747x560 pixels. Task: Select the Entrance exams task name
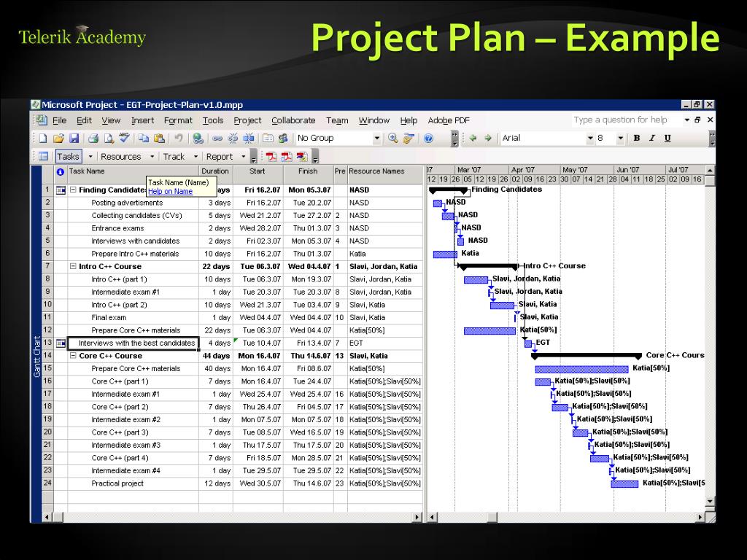(117, 228)
